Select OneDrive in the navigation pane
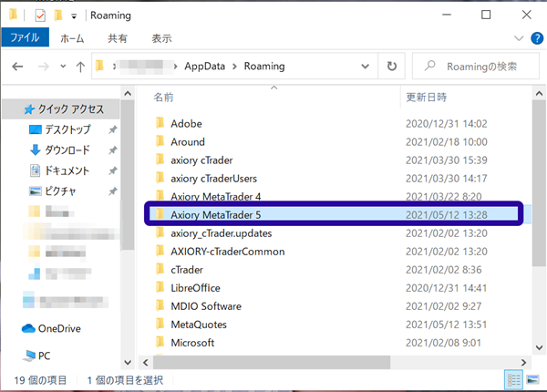 [59, 328]
